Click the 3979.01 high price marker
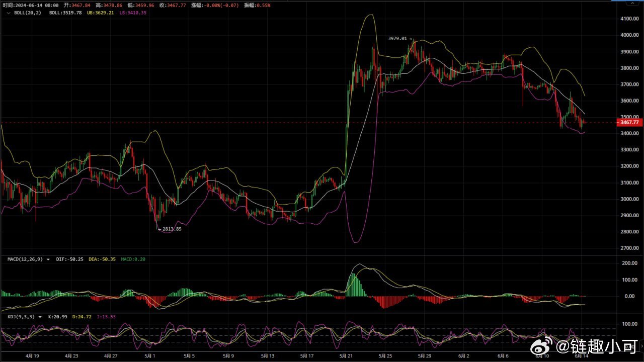The image size is (644, 362). (x=397, y=38)
